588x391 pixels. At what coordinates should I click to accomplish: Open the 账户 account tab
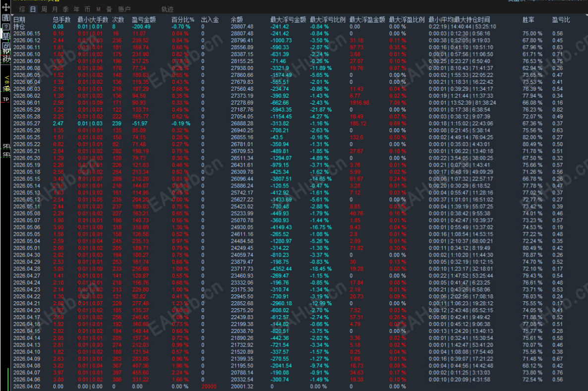[x=124, y=9]
